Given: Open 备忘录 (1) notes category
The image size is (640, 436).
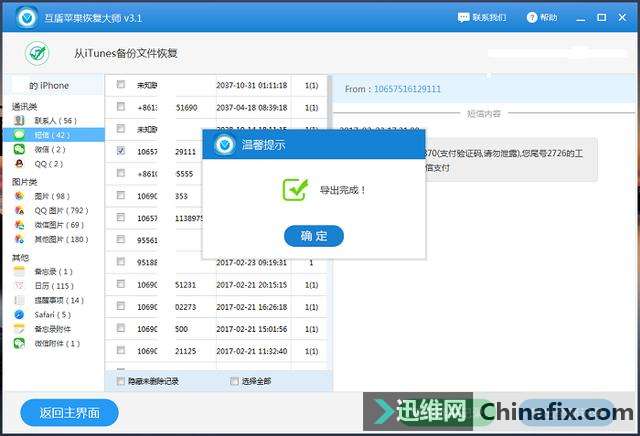Looking at the screenshot, I should 53,271.
